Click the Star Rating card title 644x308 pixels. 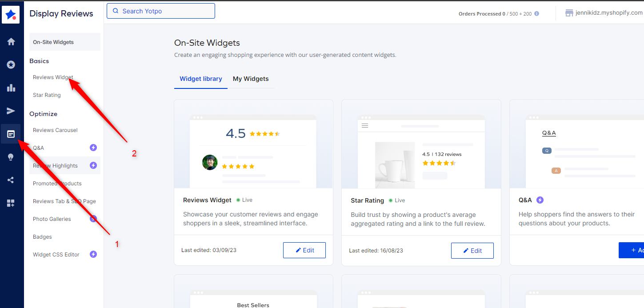(x=367, y=200)
